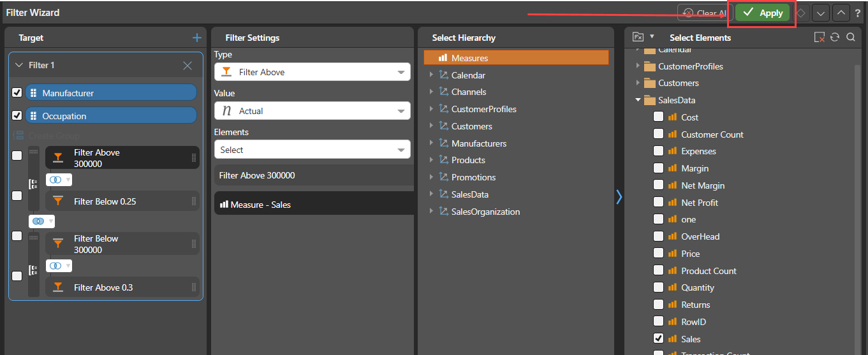Viewport: 868px width, 355px height.
Task: Click the green Apply button
Action: pos(762,13)
